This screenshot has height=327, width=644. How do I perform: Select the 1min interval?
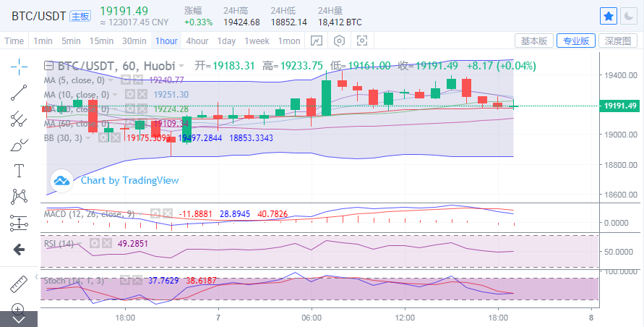43,41
